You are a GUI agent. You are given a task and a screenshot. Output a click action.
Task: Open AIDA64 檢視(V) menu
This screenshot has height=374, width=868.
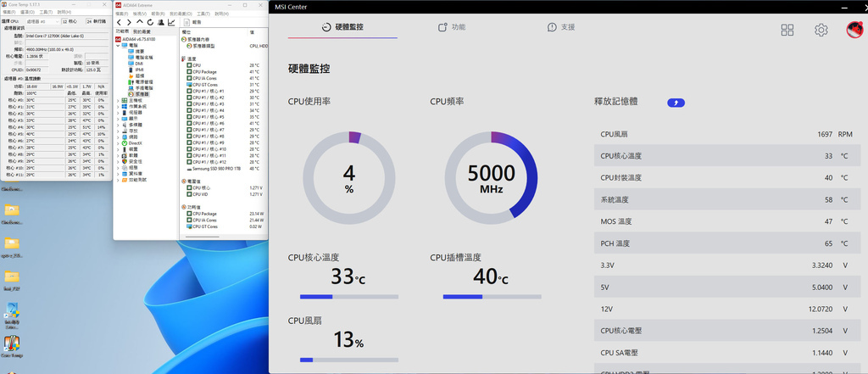click(141, 13)
